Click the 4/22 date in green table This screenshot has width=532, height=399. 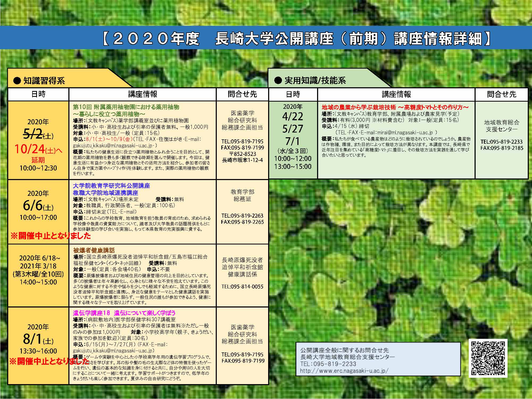[293, 117]
